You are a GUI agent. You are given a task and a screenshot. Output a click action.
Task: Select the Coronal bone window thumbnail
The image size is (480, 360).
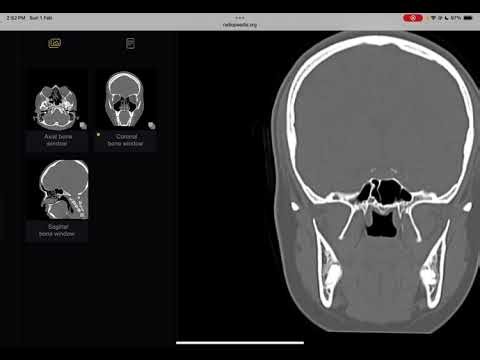coord(124,99)
